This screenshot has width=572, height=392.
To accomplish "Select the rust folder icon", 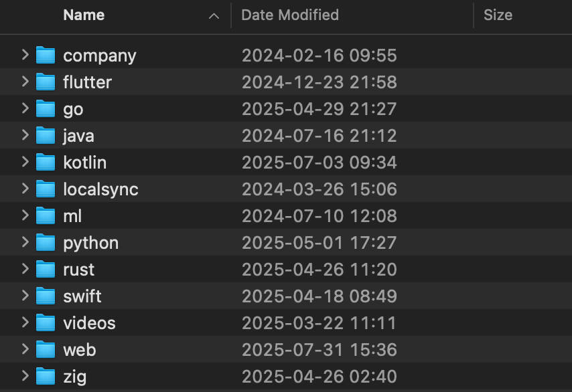I will (x=46, y=269).
